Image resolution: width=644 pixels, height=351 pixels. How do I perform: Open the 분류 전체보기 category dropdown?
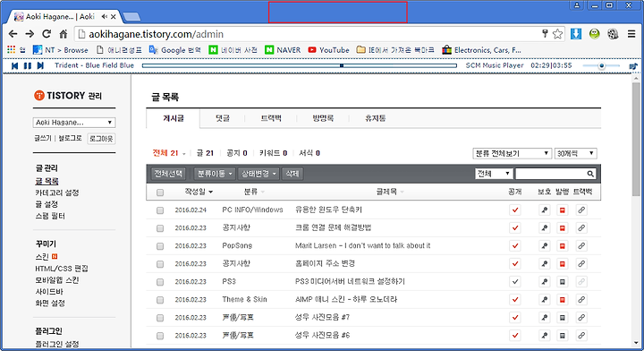(512, 153)
